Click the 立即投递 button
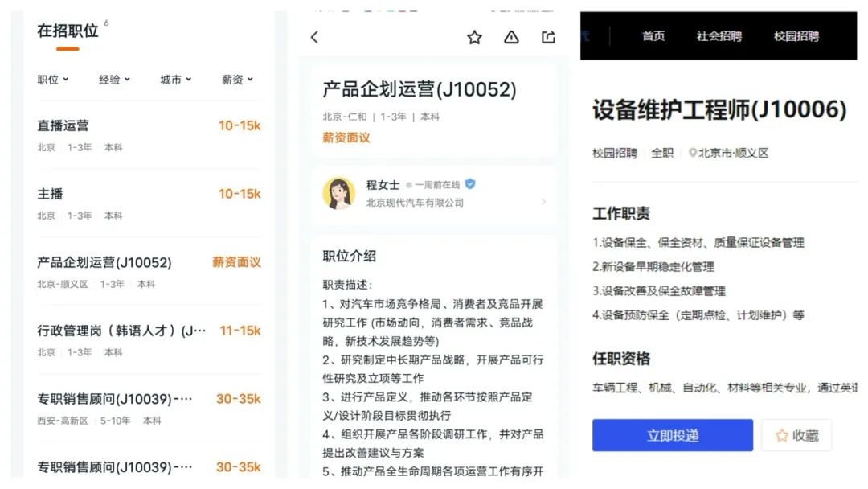868x489 pixels. point(672,435)
